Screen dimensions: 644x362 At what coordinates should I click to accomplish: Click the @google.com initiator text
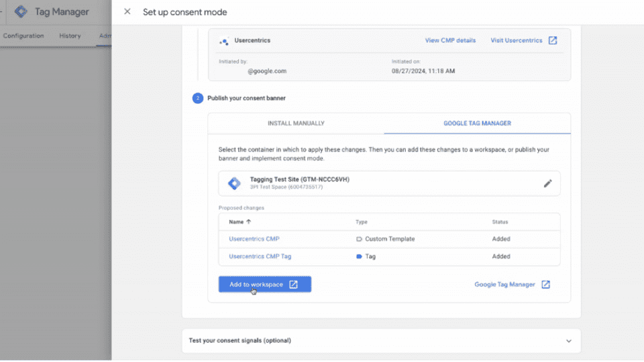[267, 71]
